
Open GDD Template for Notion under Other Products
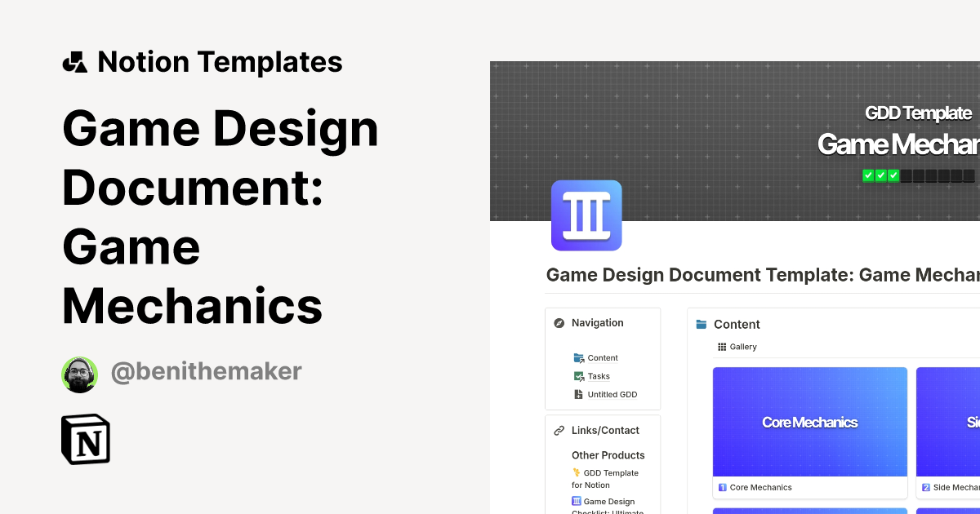pos(608,478)
